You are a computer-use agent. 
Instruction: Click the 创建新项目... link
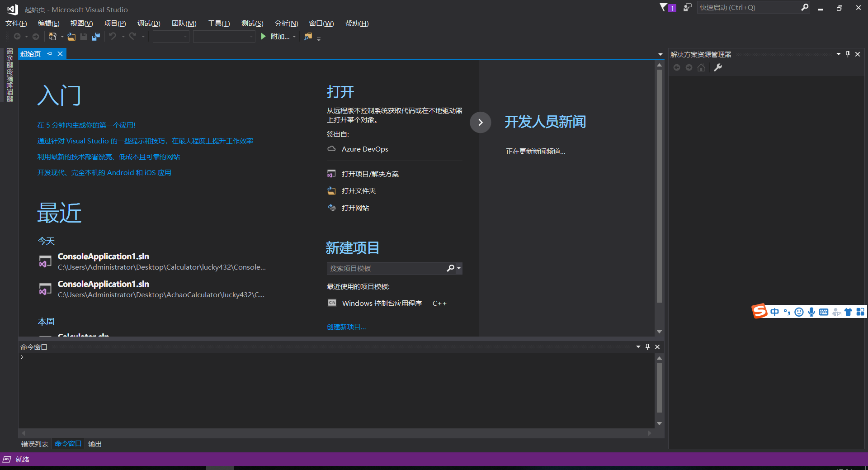pos(346,327)
